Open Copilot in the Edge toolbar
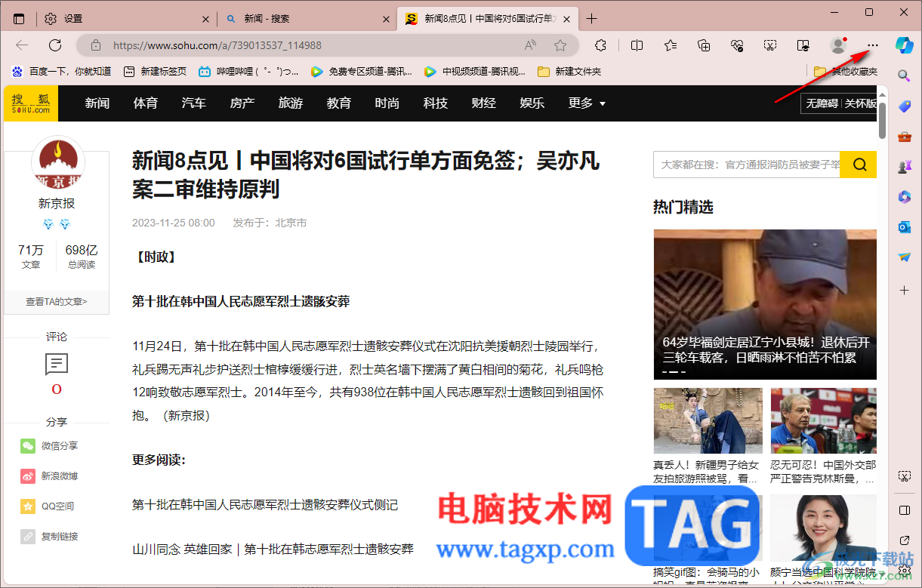Viewport: 922px width, 588px height. (904, 45)
